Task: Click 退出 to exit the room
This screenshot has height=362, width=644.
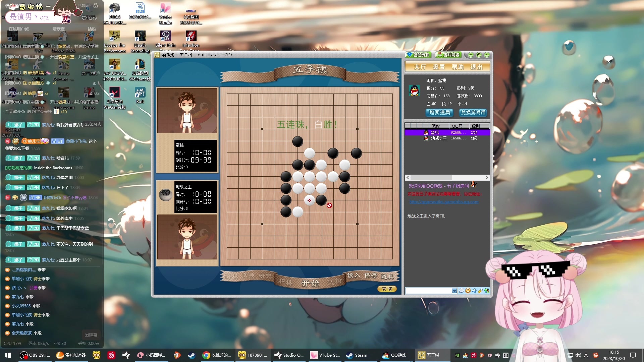Action: pos(476,67)
